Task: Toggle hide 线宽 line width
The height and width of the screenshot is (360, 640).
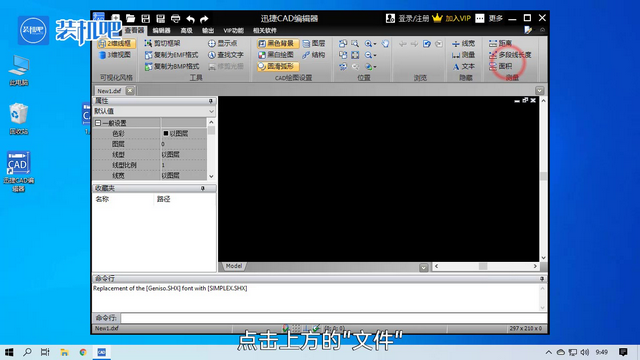Action: (464, 43)
